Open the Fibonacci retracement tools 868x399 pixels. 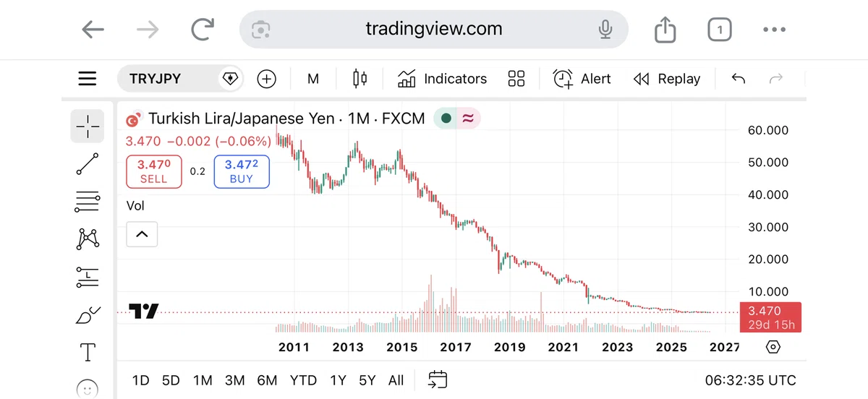point(88,202)
